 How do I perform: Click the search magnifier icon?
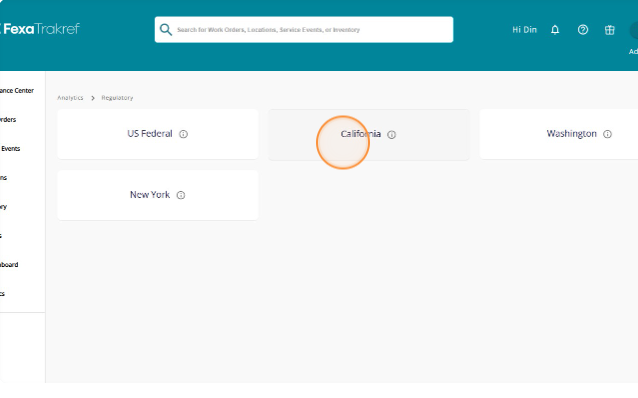tap(166, 29)
